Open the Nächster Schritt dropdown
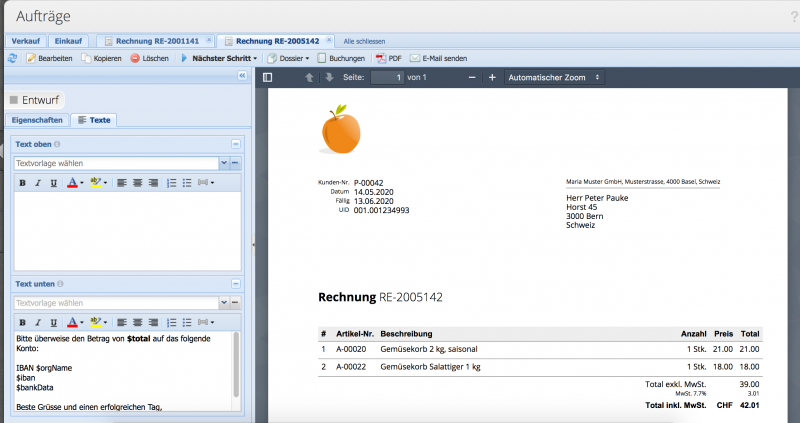 [x=219, y=58]
